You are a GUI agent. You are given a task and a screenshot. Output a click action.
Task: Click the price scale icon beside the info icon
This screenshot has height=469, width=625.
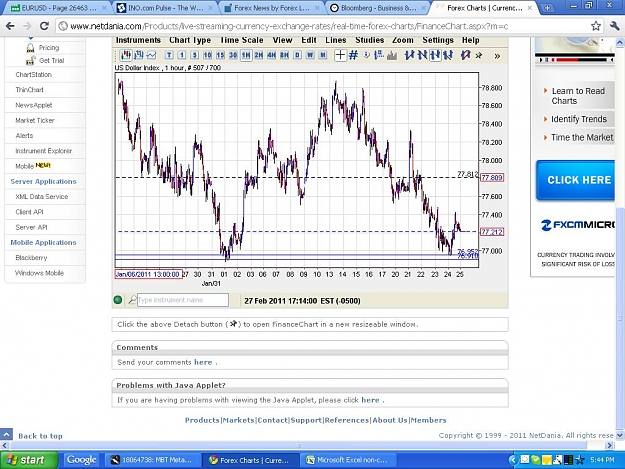[379, 55]
